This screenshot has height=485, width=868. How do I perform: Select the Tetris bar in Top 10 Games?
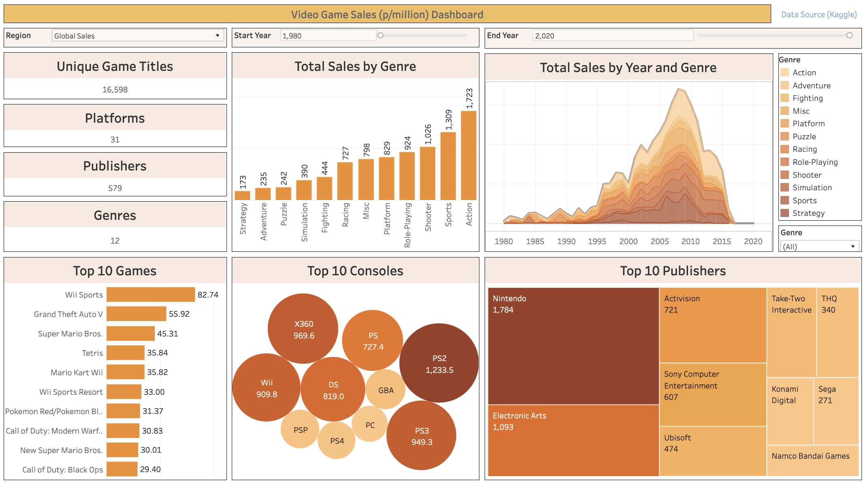(125, 353)
